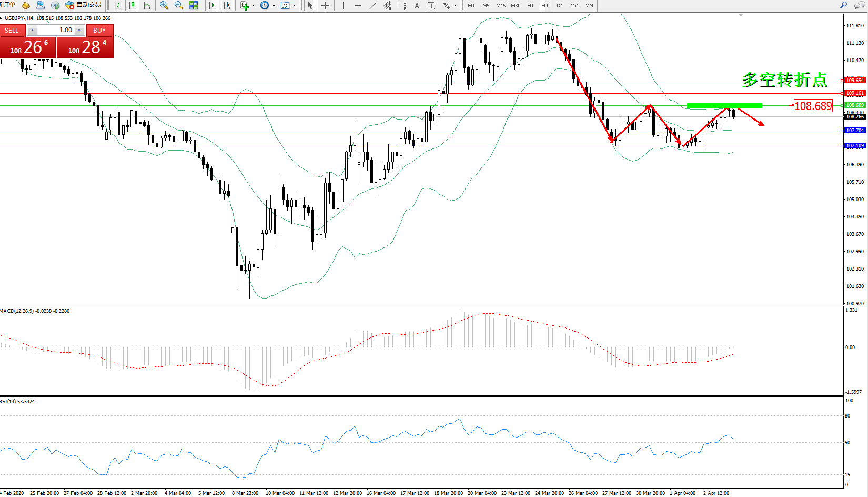Image resolution: width=868 pixels, height=497 pixels.
Task: Switch chart to candlestick display
Action: tap(132, 5)
